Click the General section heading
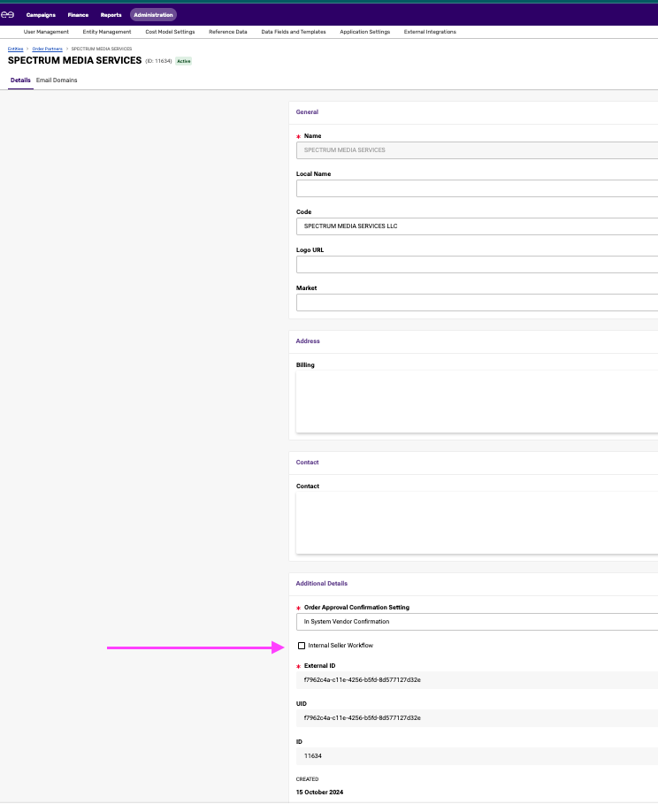This screenshot has height=812, width=658. click(307, 111)
